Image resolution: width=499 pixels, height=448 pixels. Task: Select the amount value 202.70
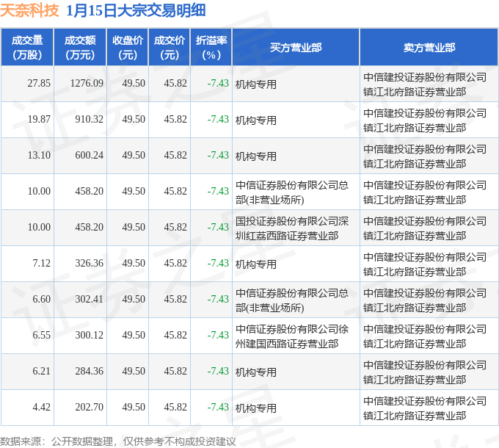coord(89,408)
